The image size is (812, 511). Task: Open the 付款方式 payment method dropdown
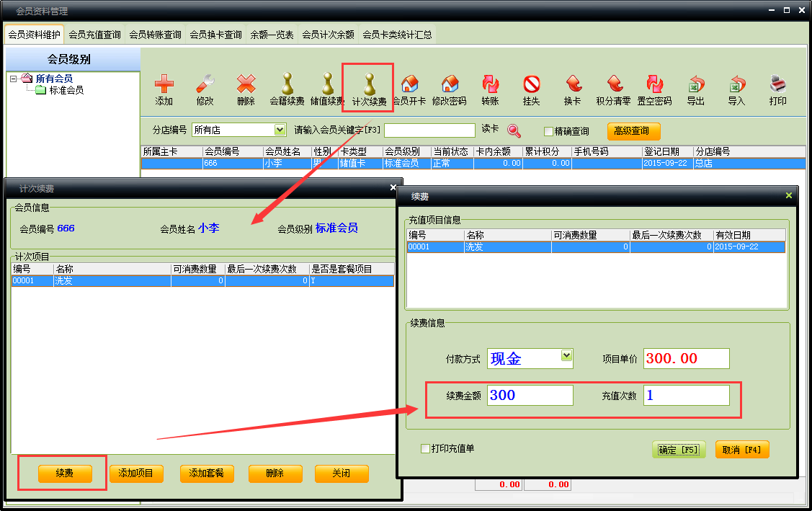coord(566,356)
